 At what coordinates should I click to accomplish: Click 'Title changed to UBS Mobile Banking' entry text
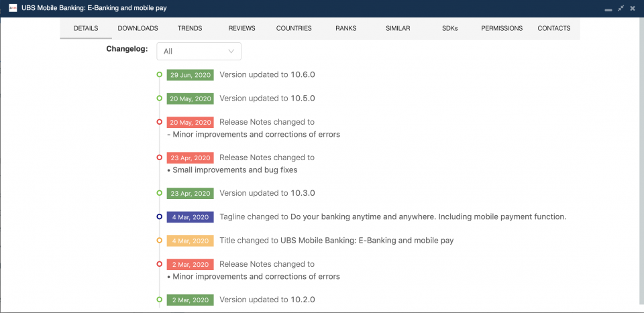tap(337, 241)
